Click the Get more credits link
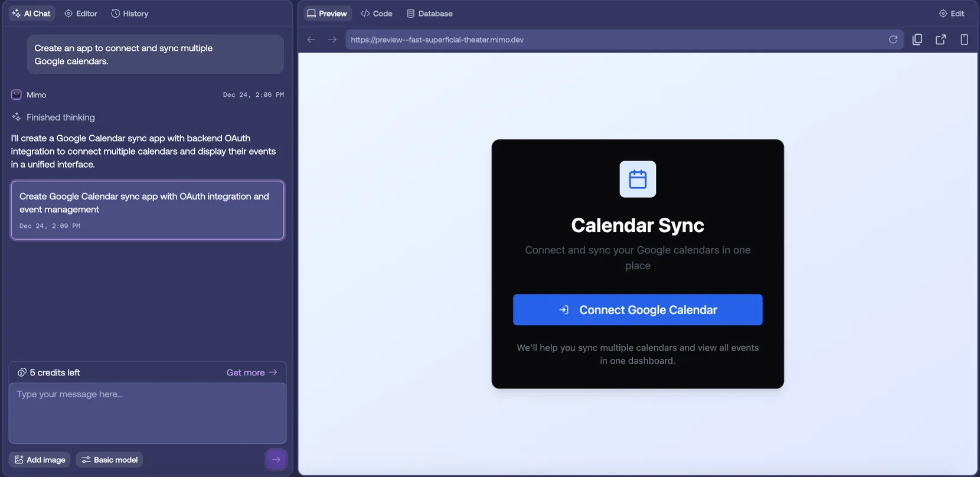The image size is (980, 477). point(251,373)
